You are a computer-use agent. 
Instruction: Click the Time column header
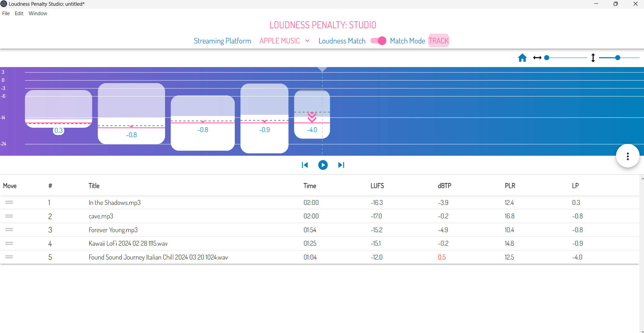tap(310, 186)
